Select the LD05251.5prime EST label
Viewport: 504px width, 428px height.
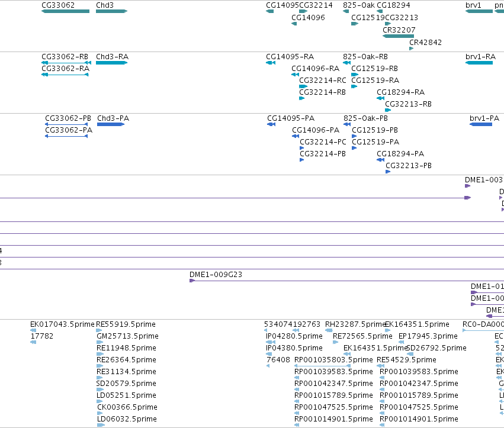126,395
